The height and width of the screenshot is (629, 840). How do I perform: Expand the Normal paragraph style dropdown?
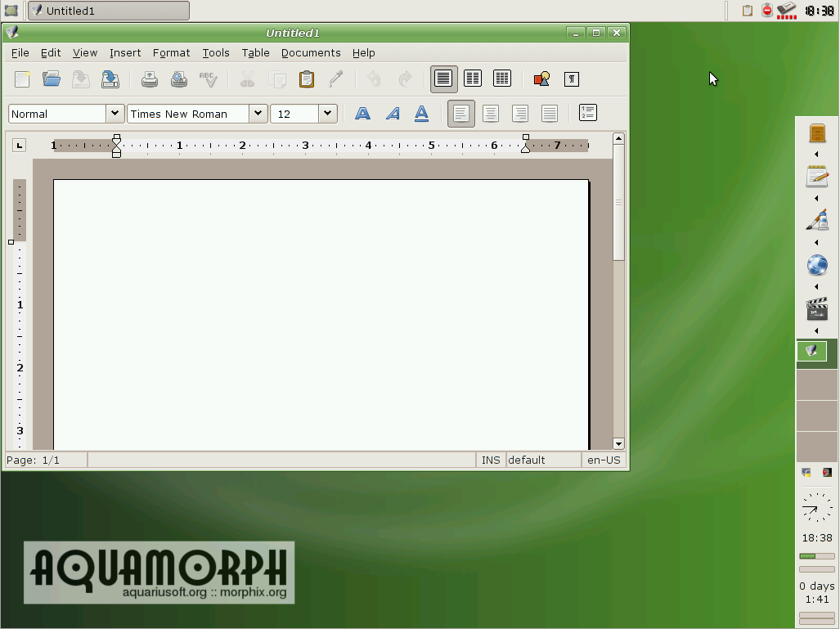[115, 114]
